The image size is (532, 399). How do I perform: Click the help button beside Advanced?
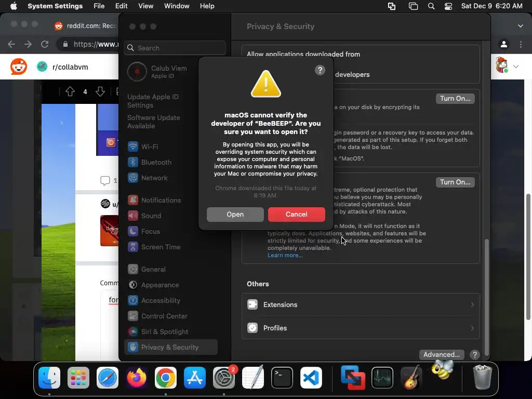[x=475, y=354]
